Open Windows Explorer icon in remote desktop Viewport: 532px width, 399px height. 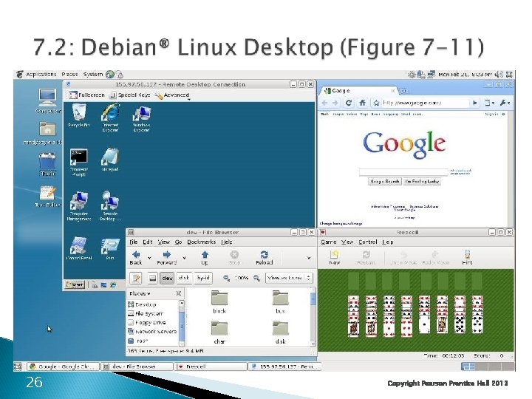click(x=141, y=118)
